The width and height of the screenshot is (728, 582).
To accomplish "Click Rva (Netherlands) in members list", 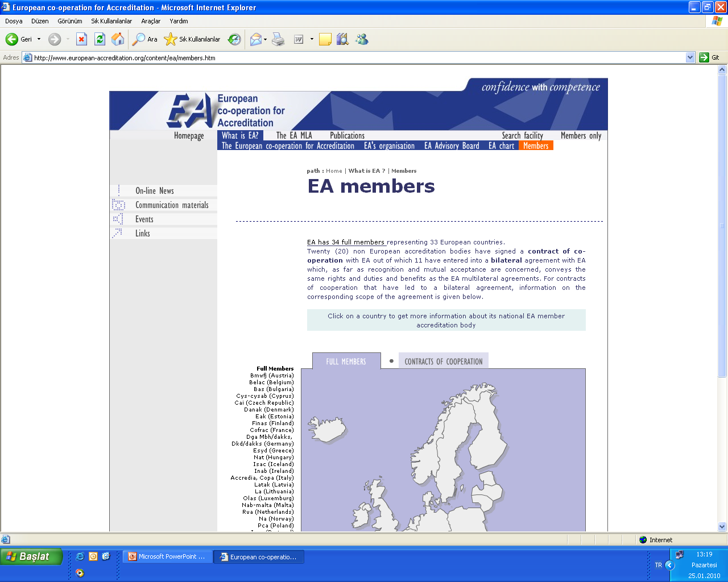I will tap(268, 512).
